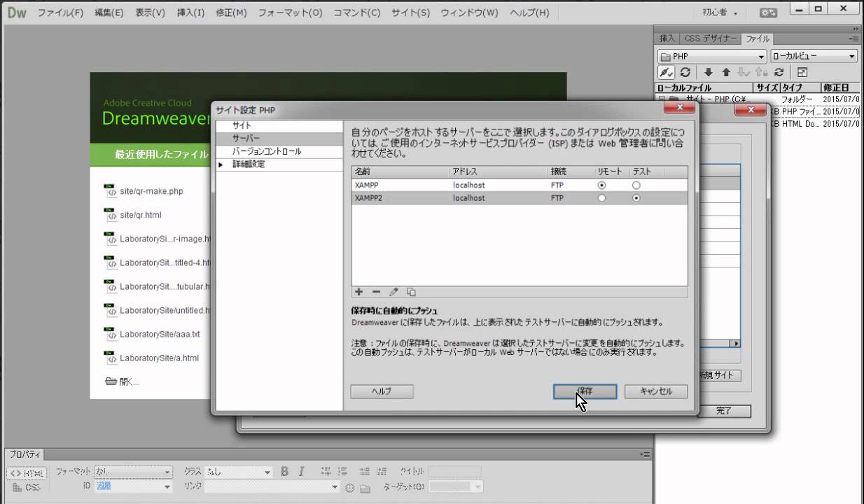Apply Bold in the Properties panel
The image size is (864, 504).
(285, 471)
